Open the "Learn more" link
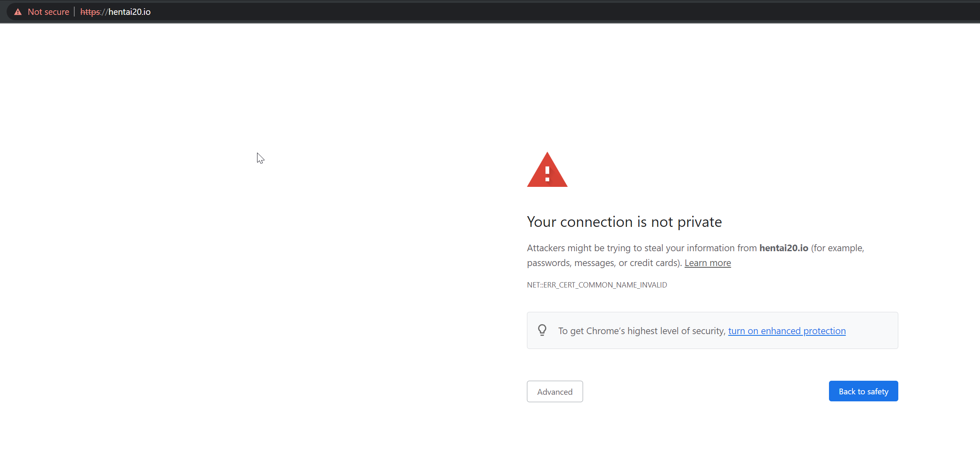 pos(707,262)
